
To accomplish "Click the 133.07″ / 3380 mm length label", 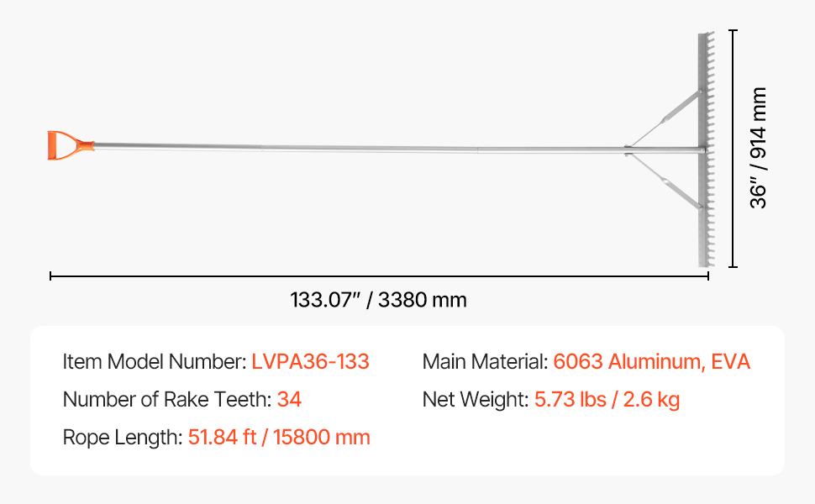I will (x=378, y=300).
